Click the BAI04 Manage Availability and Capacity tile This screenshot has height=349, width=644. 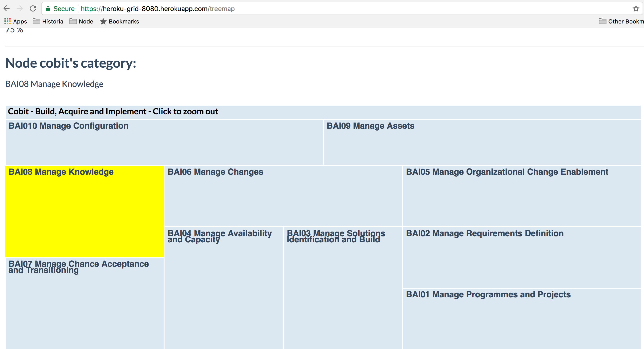[223, 288]
